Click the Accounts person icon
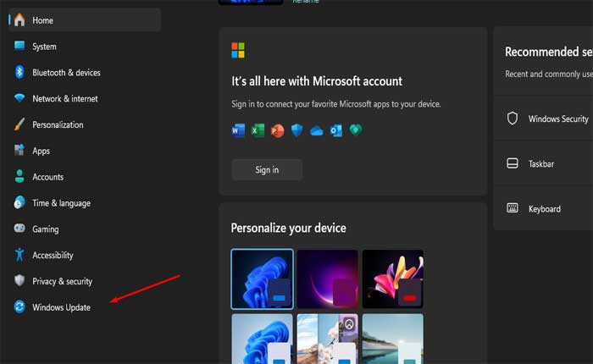The image size is (593, 364). [x=19, y=176]
